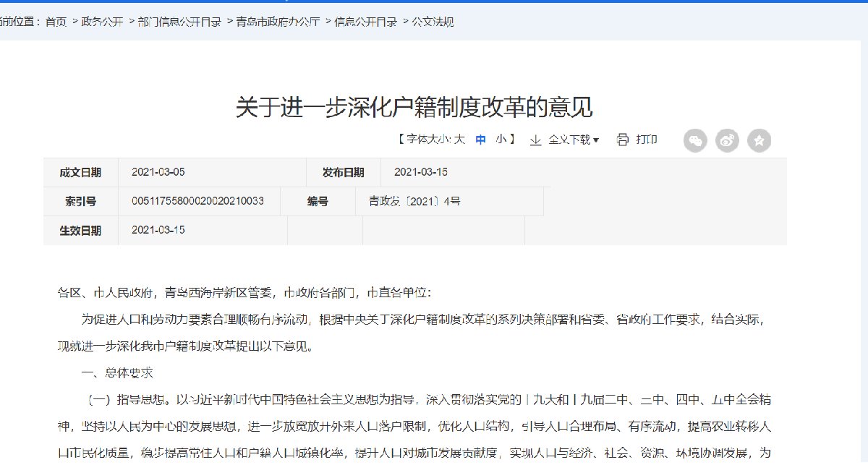Select the 发布日期 value 2021-03-15
The height and width of the screenshot is (465, 868).
(x=421, y=173)
